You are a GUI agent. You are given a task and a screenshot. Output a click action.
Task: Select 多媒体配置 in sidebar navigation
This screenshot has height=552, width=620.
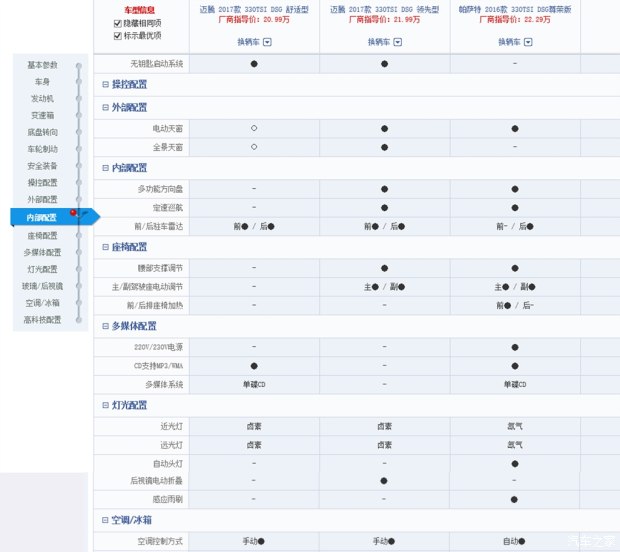(x=42, y=252)
